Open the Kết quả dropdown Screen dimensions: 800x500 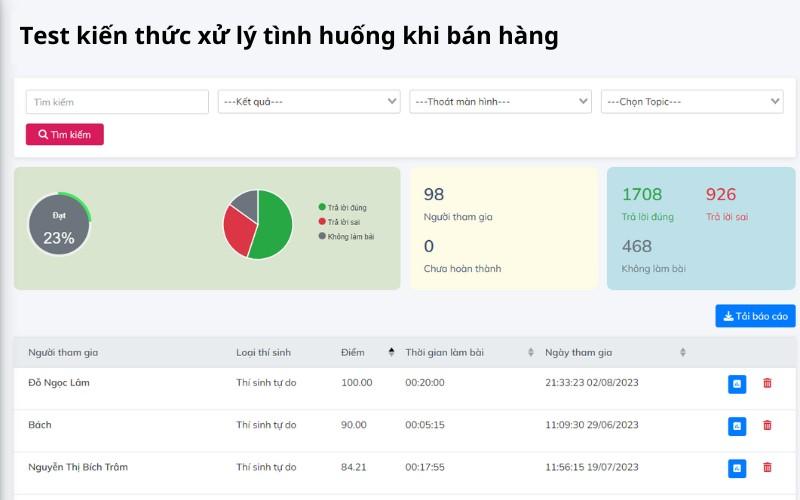click(x=309, y=102)
